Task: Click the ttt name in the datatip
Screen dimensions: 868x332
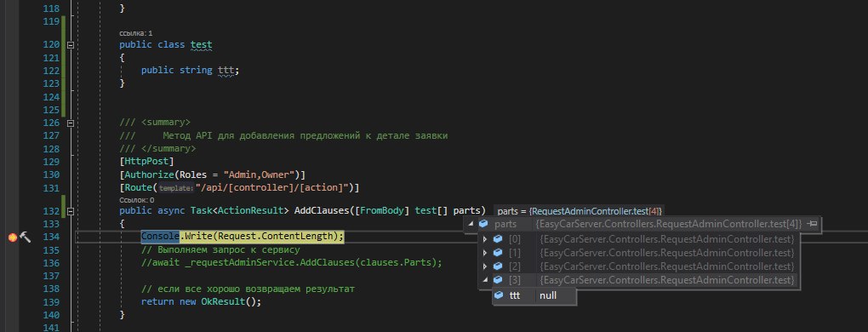Action: (515, 295)
